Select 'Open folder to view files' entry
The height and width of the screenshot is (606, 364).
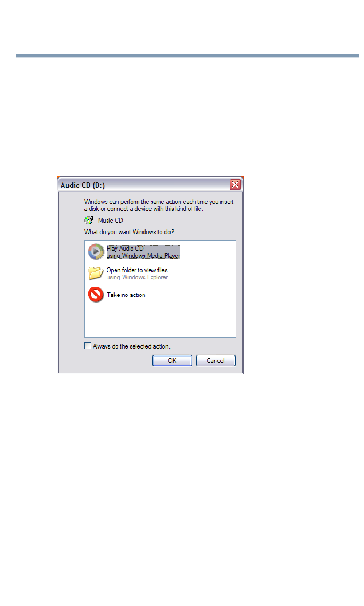pos(137,270)
